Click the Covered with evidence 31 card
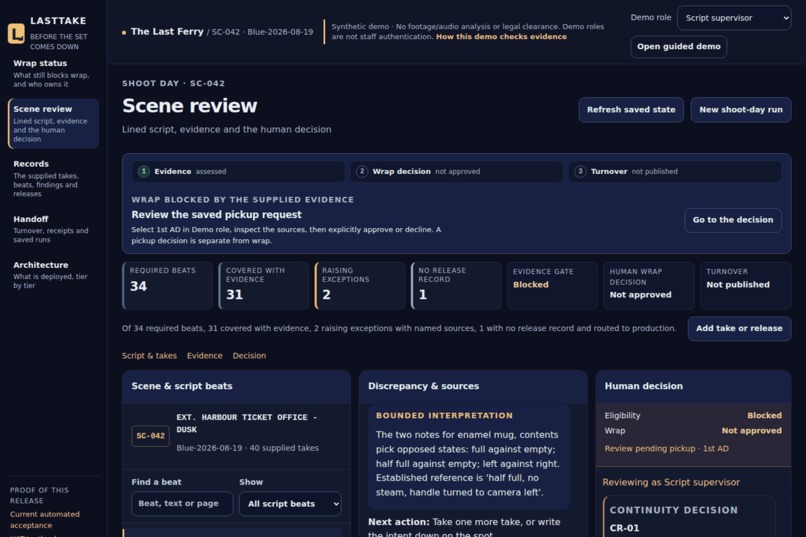806x537 pixels. [x=264, y=286]
